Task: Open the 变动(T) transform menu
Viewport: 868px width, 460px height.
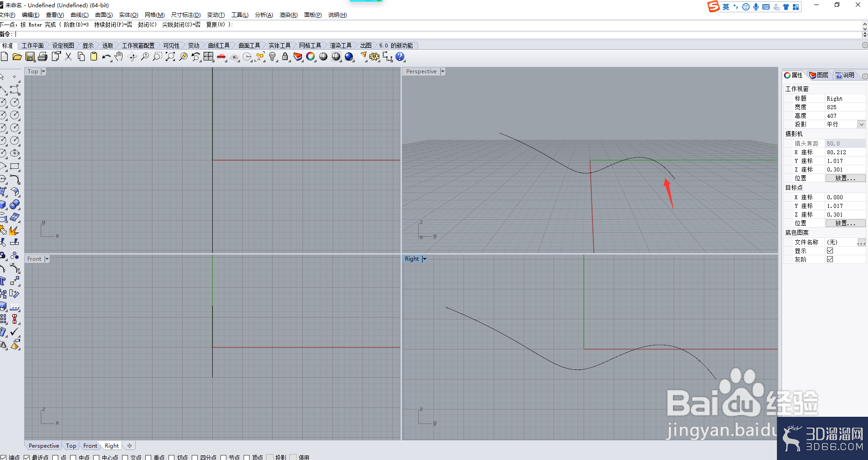Action: click(216, 15)
